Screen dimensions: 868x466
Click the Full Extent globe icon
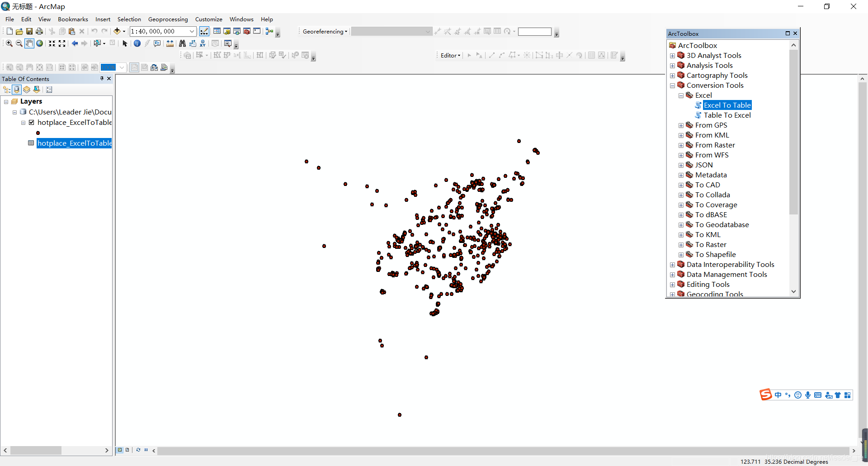click(40, 43)
